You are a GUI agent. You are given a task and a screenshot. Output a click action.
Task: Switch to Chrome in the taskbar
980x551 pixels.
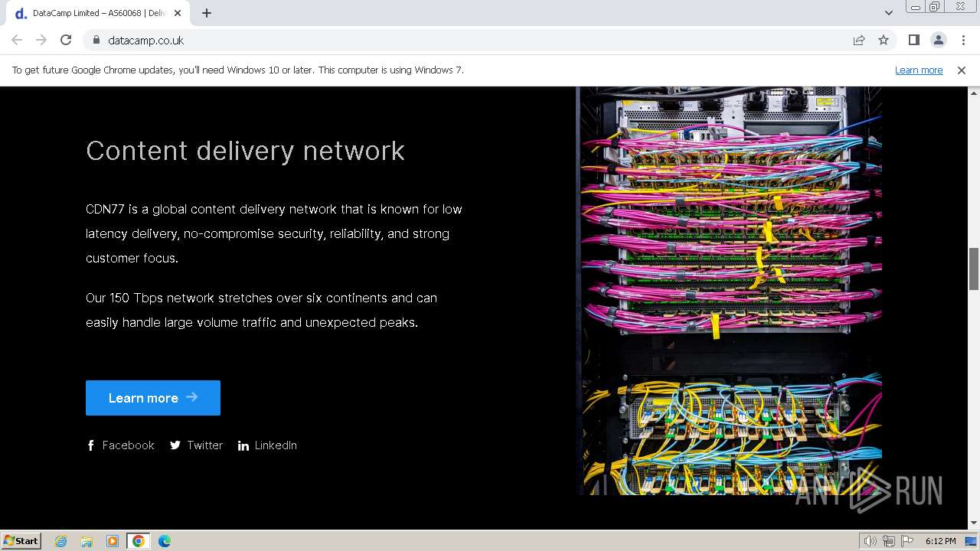click(138, 541)
